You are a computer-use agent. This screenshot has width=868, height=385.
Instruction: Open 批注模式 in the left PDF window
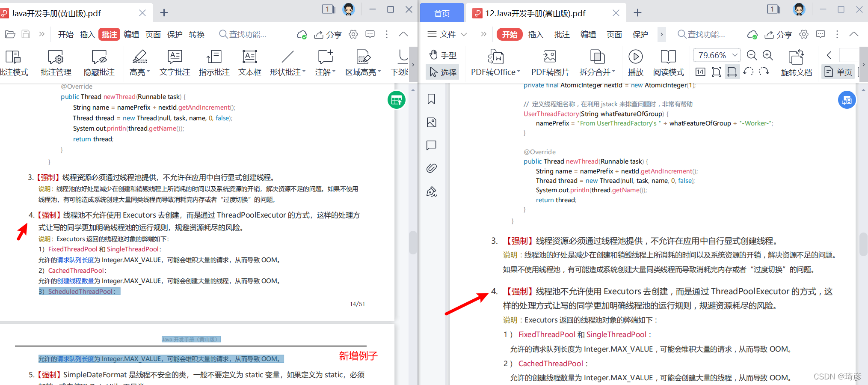click(13, 63)
